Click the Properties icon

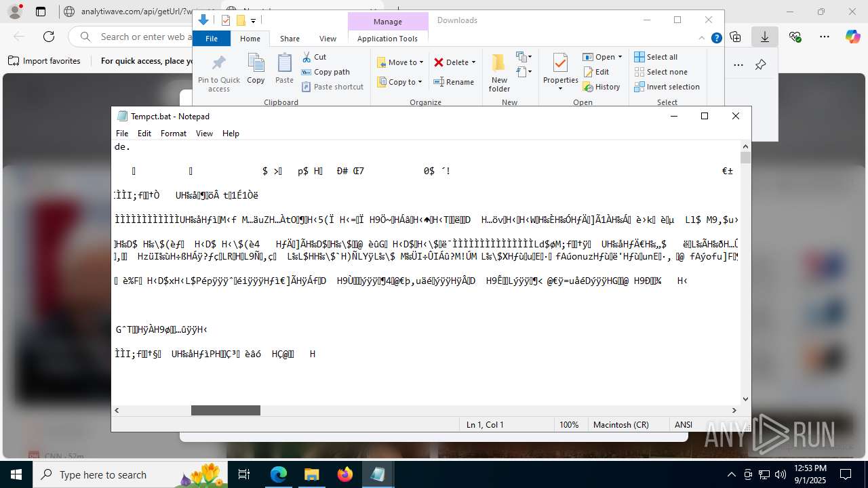pyautogui.click(x=560, y=63)
